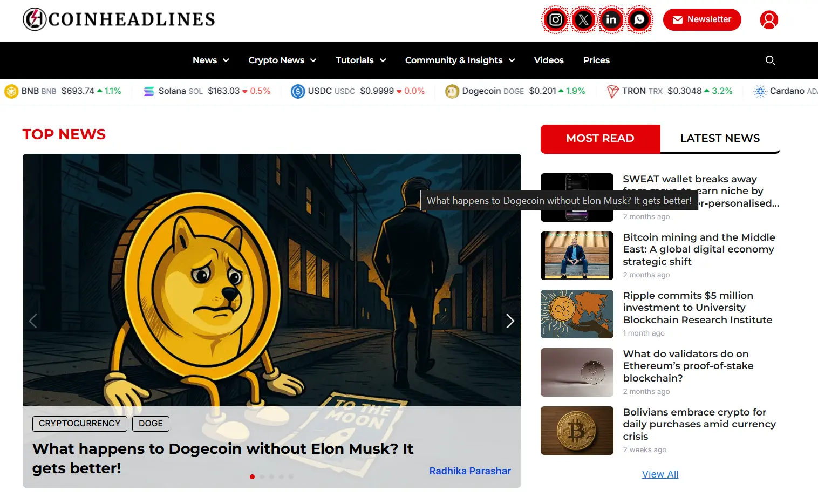Expand the Crypto News dropdown menu

coord(282,60)
